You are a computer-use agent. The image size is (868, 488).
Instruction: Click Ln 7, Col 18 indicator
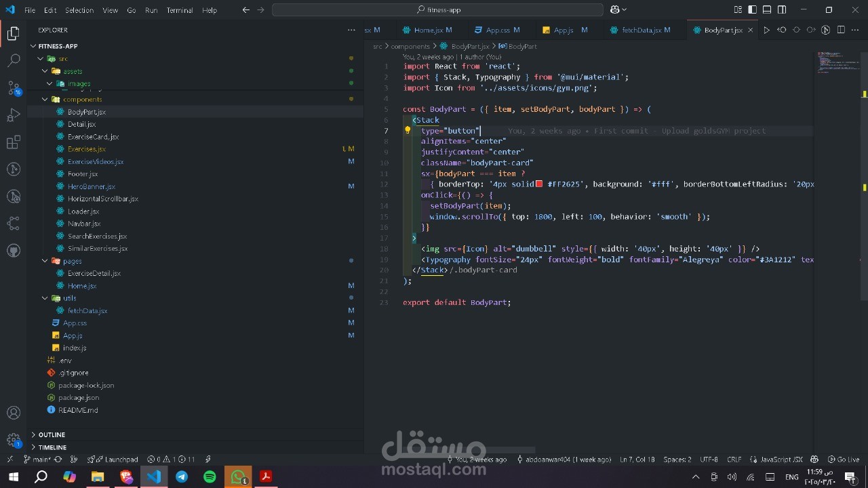[x=637, y=460]
